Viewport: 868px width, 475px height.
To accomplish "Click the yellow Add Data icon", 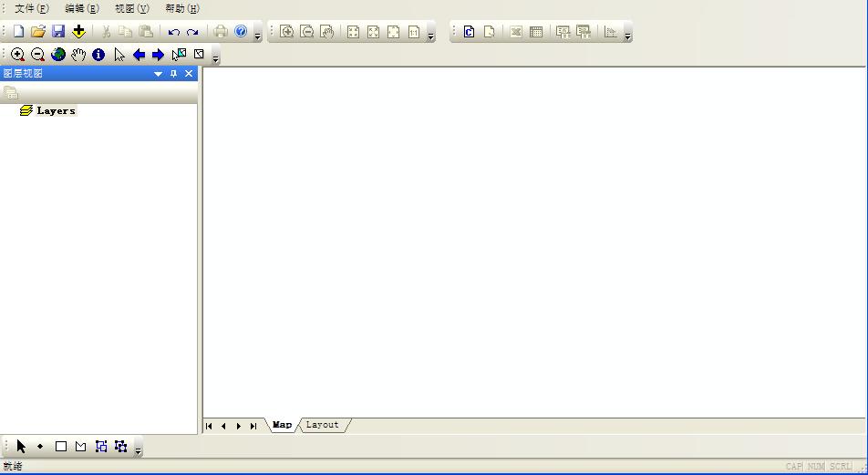I will click(78, 32).
